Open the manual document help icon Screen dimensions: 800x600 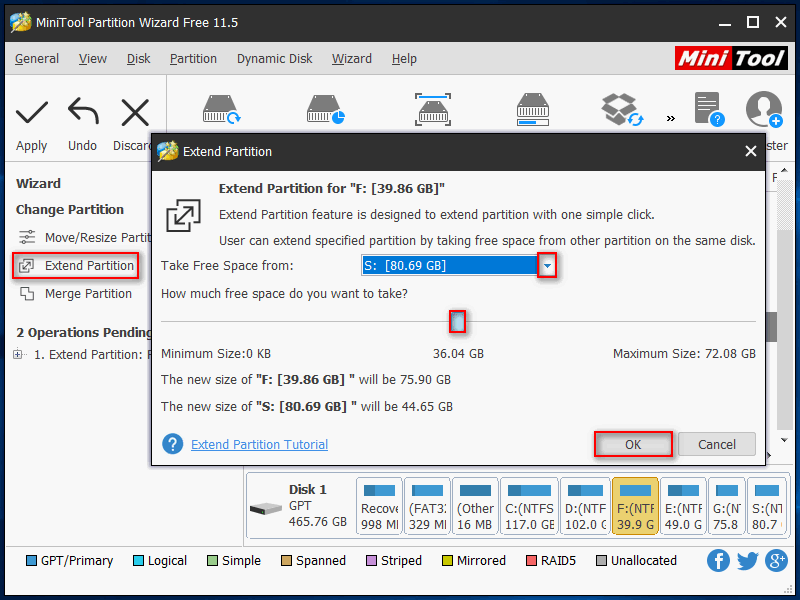tap(709, 109)
